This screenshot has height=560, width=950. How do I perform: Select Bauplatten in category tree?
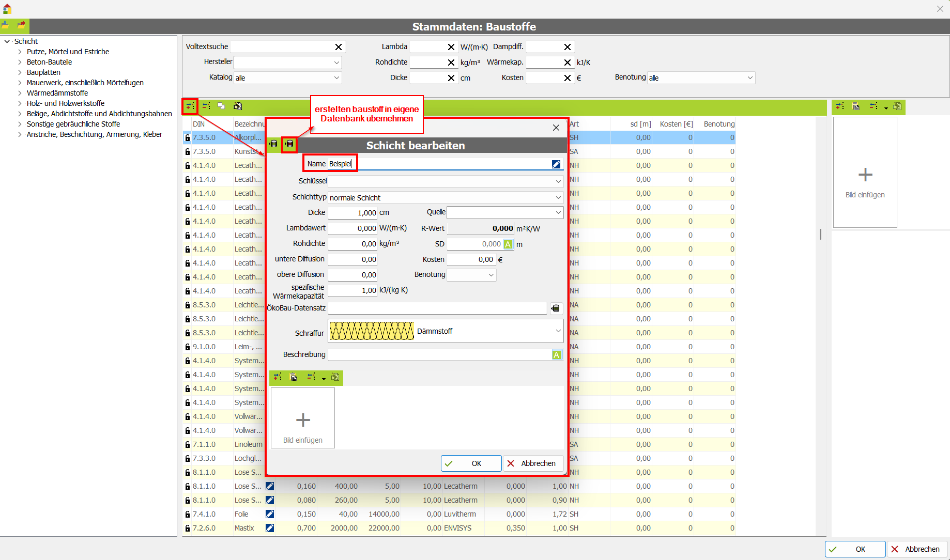pyautogui.click(x=43, y=72)
